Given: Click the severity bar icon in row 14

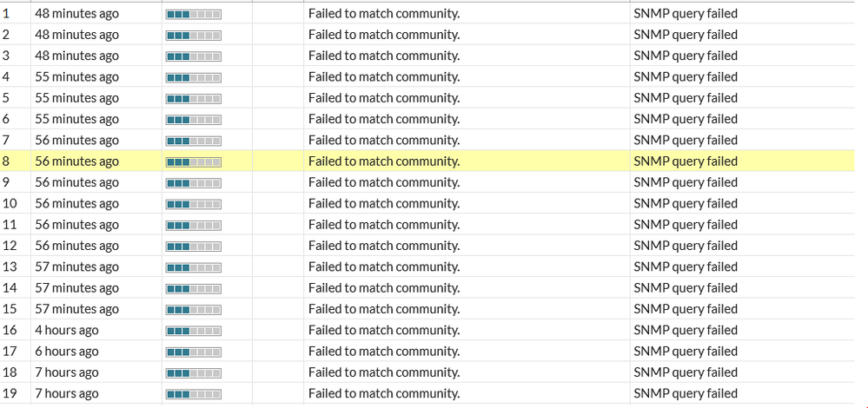Looking at the screenshot, I should (x=193, y=288).
